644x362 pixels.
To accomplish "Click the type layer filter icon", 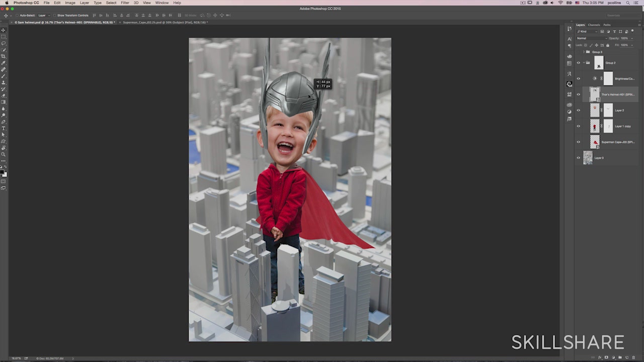I will click(614, 32).
